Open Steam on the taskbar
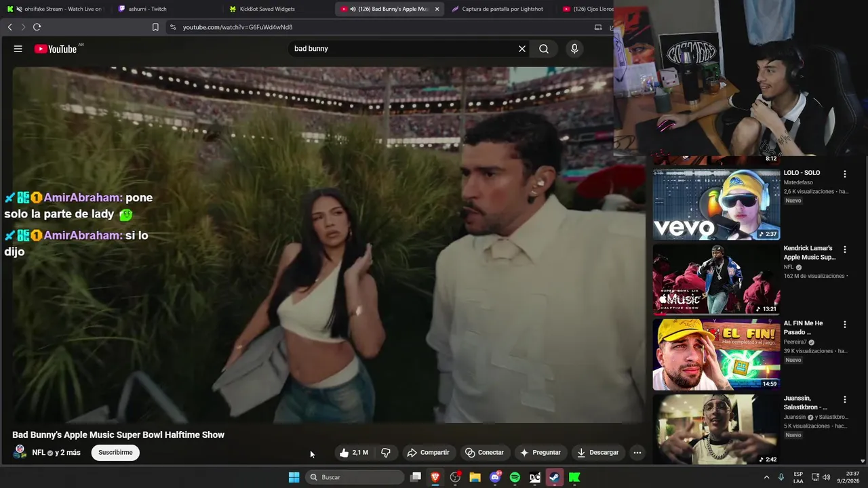 coord(555,477)
